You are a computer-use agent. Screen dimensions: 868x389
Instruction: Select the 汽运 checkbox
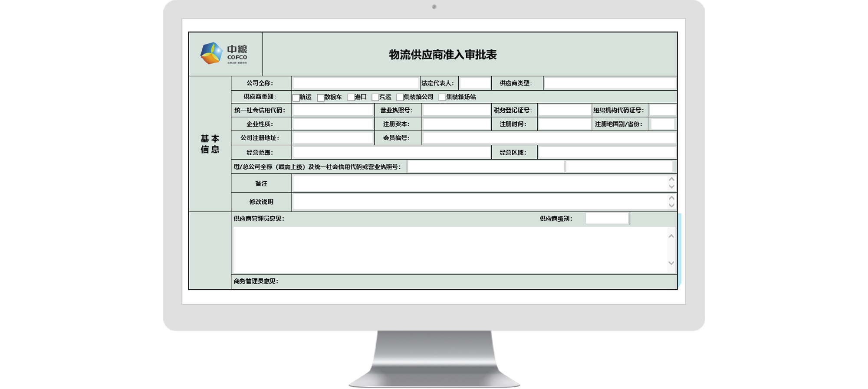(x=375, y=98)
